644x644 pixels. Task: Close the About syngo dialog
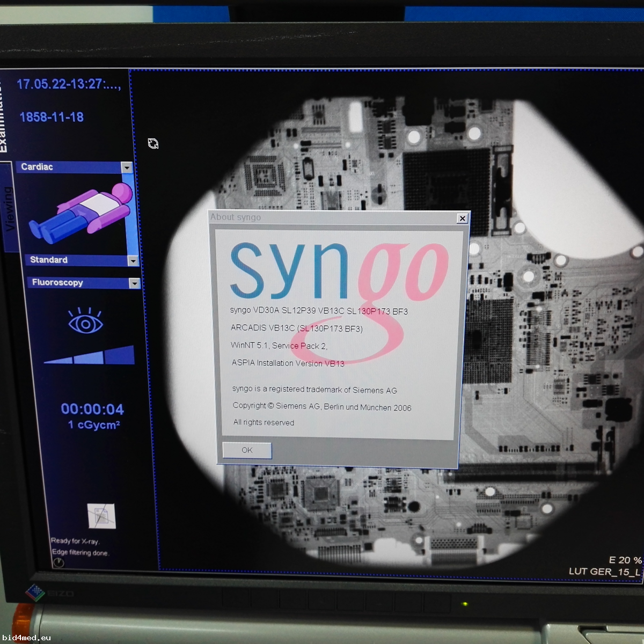pyautogui.click(x=462, y=218)
